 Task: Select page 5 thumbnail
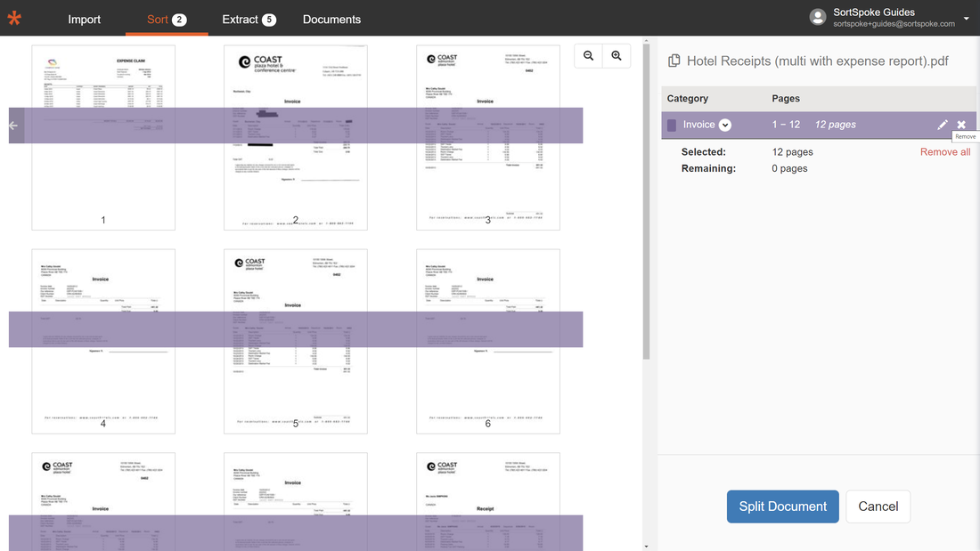click(296, 341)
